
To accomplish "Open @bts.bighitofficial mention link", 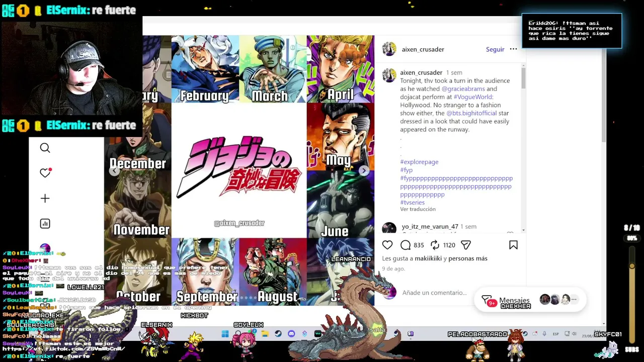I will pos(471,113).
